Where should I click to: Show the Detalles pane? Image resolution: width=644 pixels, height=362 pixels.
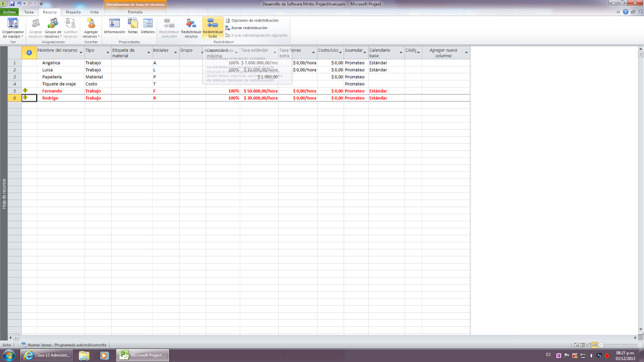coord(148,26)
